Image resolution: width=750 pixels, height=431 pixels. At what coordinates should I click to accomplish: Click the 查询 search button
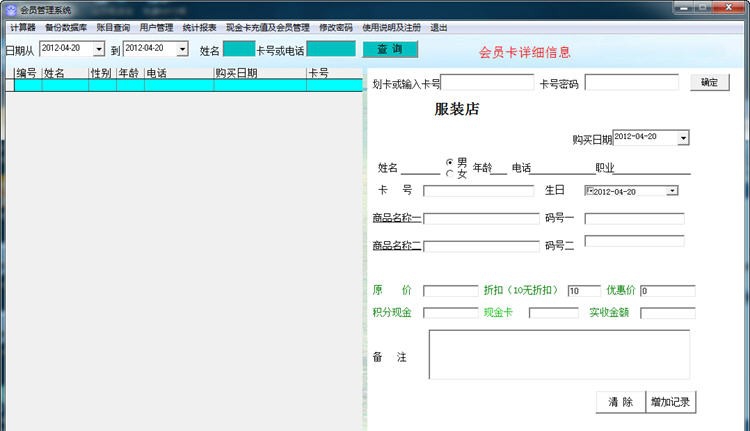click(390, 49)
